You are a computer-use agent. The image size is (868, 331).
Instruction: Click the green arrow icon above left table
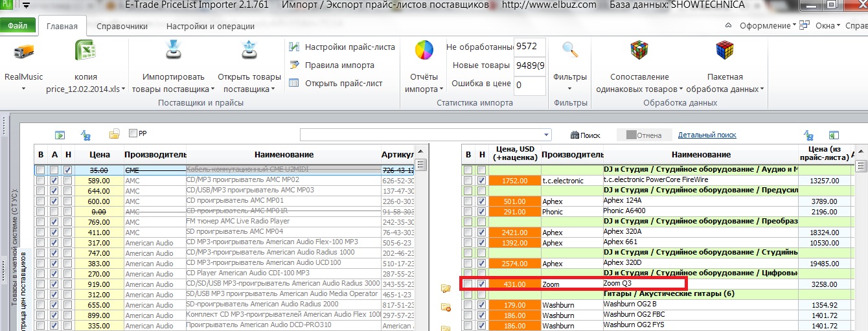pyautogui.click(x=60, y=135)
